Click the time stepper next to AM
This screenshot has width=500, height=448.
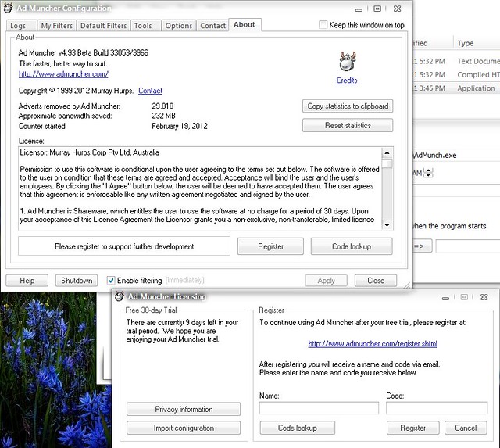[429, 173]
